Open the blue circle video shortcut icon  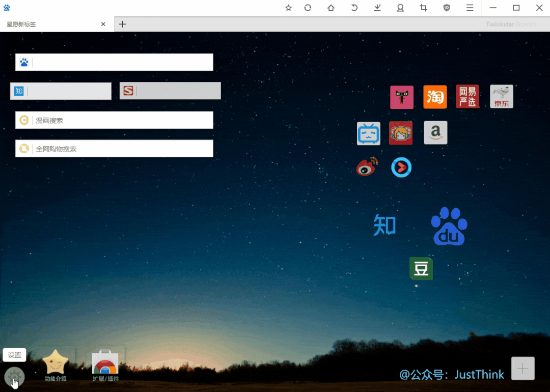[401, 167]
